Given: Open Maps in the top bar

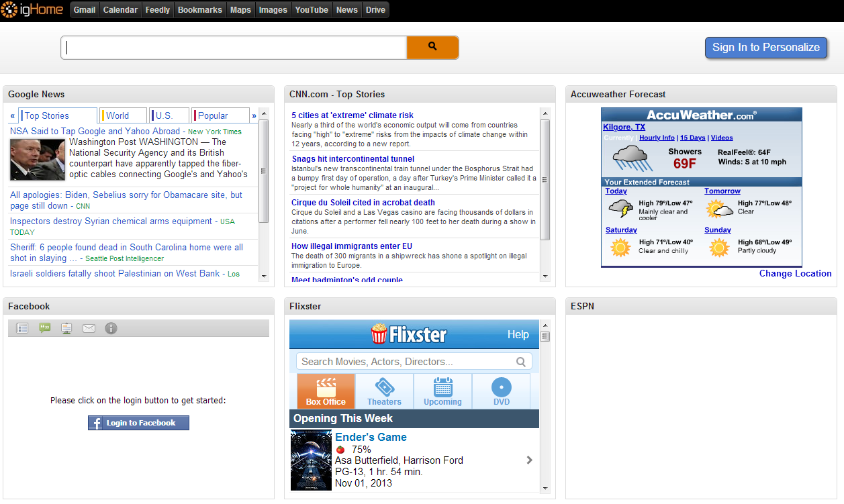Looking at the screenshot, I should [x=240, y=10].
